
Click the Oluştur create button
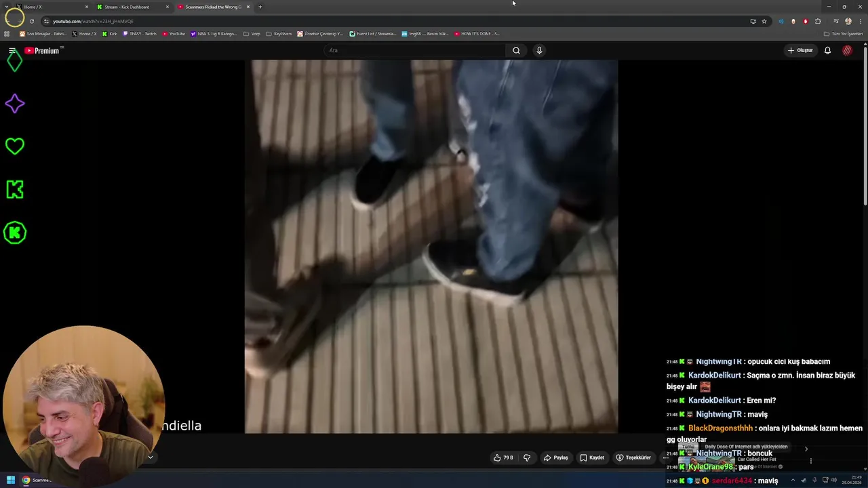800,50
